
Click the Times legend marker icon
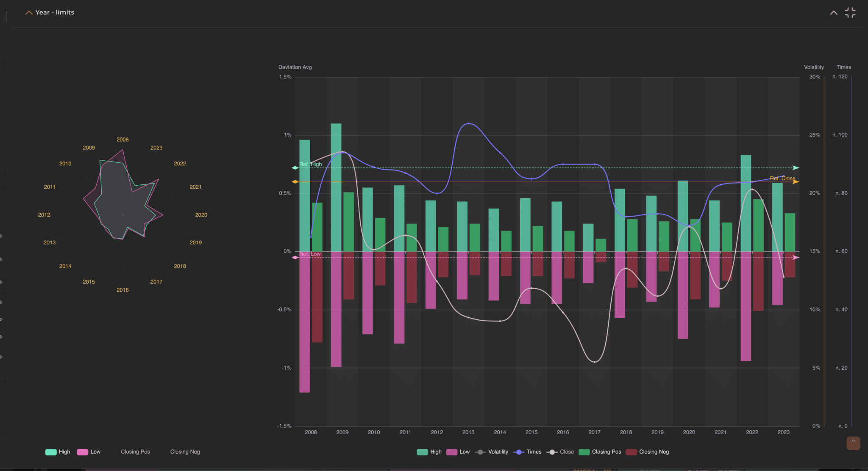518,452
